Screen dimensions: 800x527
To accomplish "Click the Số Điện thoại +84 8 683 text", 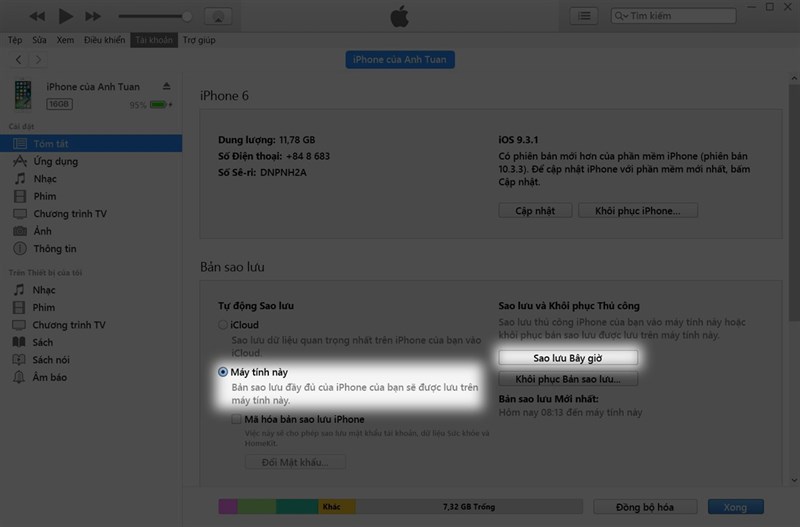I will click(x=274, y=156).
